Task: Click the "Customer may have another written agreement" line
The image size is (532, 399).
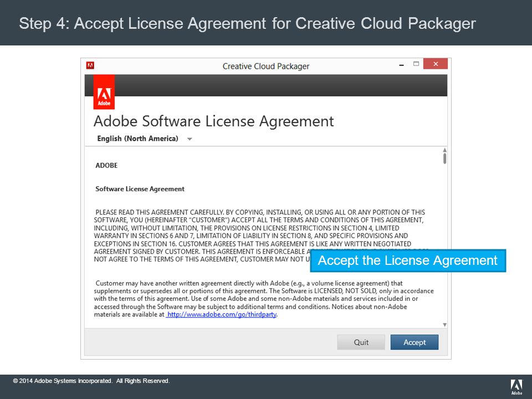Action: [249, 283]
